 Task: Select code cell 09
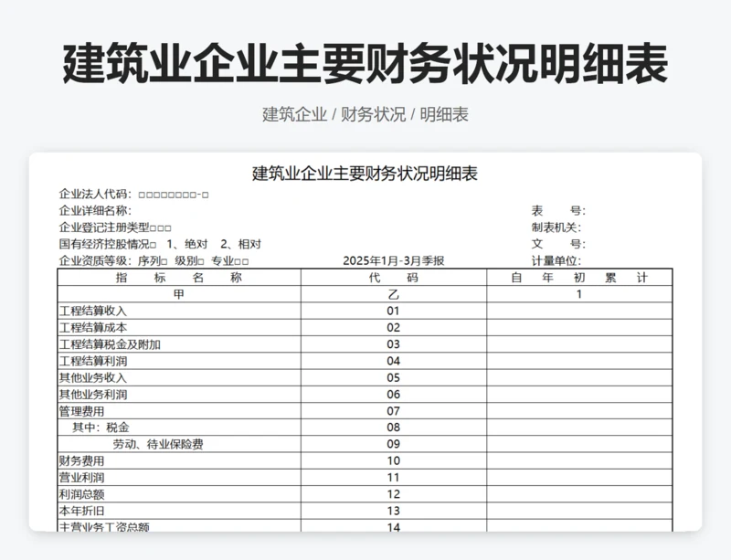coord(394,444)
